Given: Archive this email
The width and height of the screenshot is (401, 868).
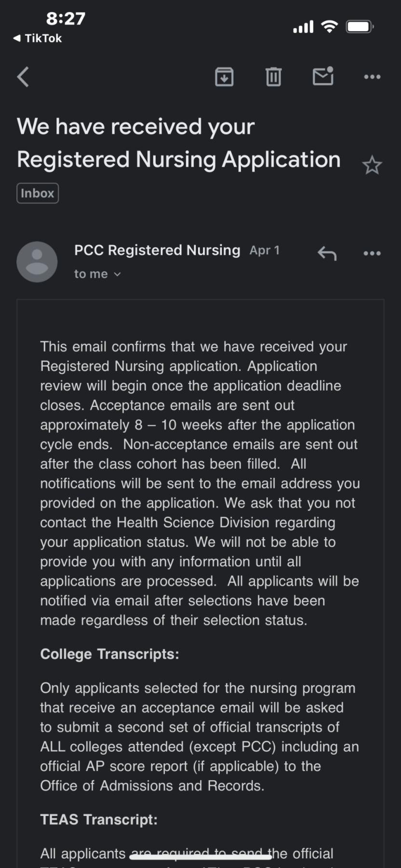Looking at the screenshot, I should tap(224, 77).
